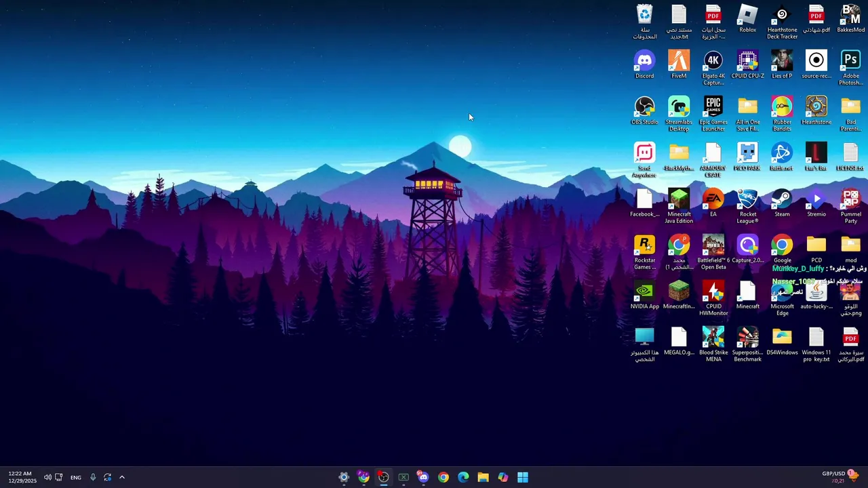868x488 pixels.
Task: Launch Blood Strike MENA shortcut
Action: 713,344
